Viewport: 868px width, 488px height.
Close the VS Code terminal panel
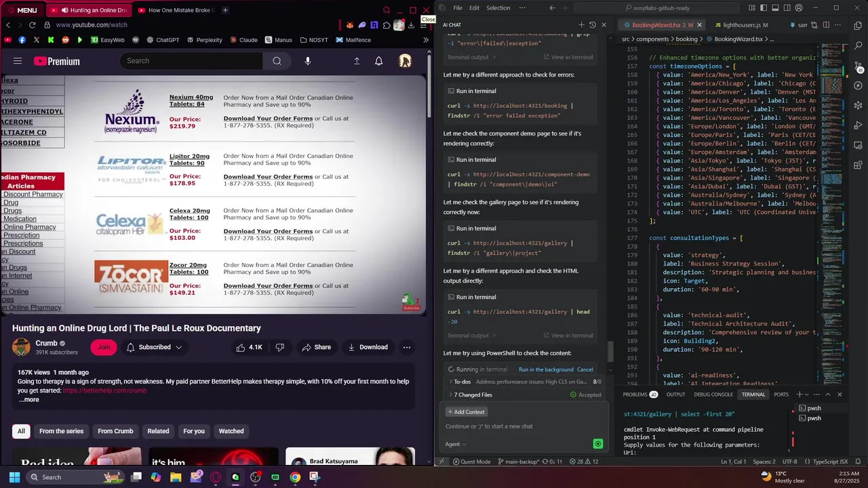click(840, 394)
